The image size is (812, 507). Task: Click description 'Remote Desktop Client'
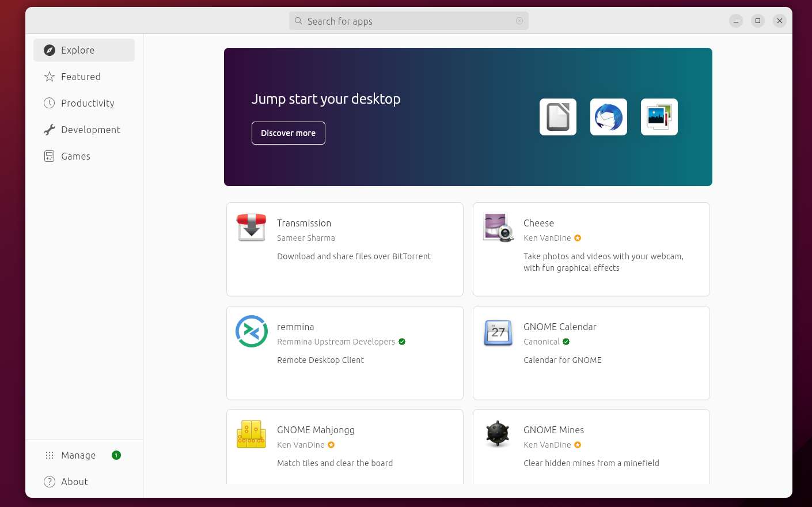coord(320,360)
